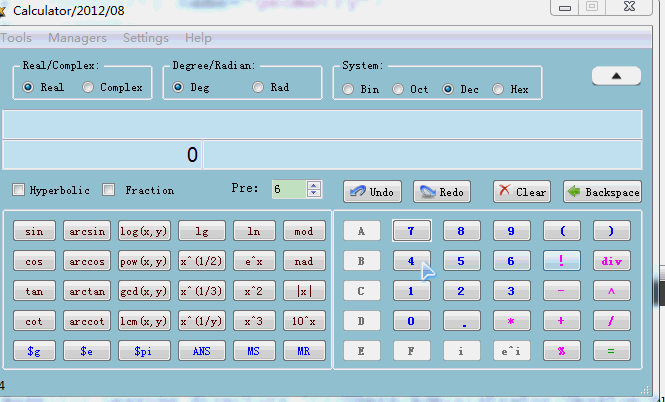
Task: Click the cos function button
Action: pyautogui.click(x=34, y=261)
